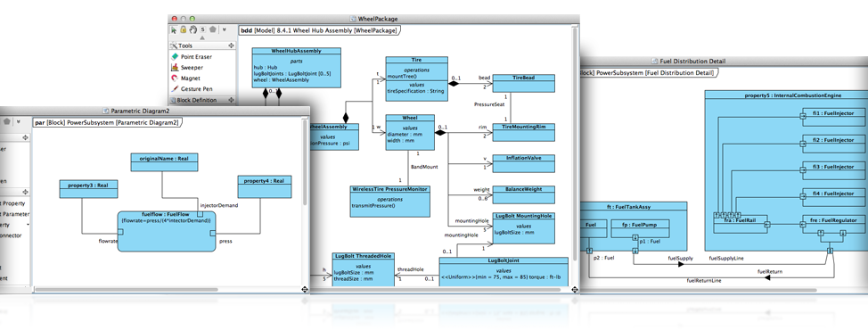868x330 pixels.
Task: Click the Parametric Diagram2 vertical scrollbar
Action: [305, 202]
